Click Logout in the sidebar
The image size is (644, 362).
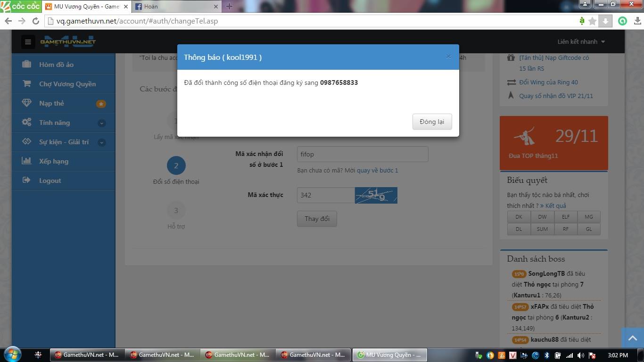point(63,181)
